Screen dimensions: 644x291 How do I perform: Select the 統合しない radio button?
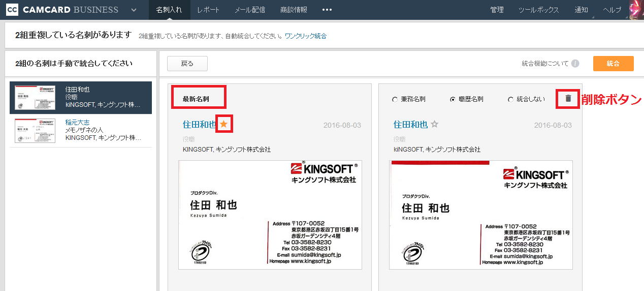tap(510, 100)
